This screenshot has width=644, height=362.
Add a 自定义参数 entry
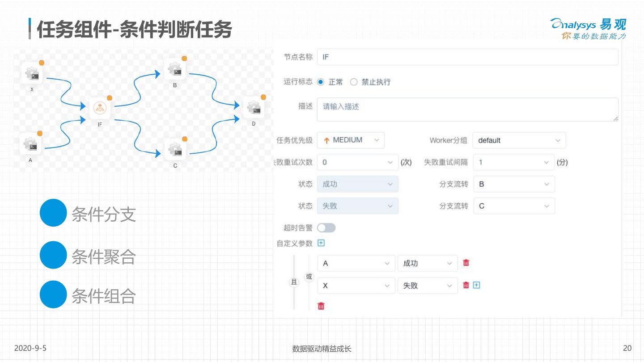[321, 243]
